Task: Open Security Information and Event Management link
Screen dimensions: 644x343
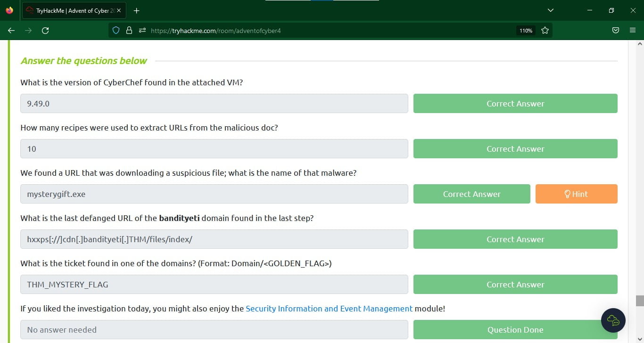Action: 329,309
